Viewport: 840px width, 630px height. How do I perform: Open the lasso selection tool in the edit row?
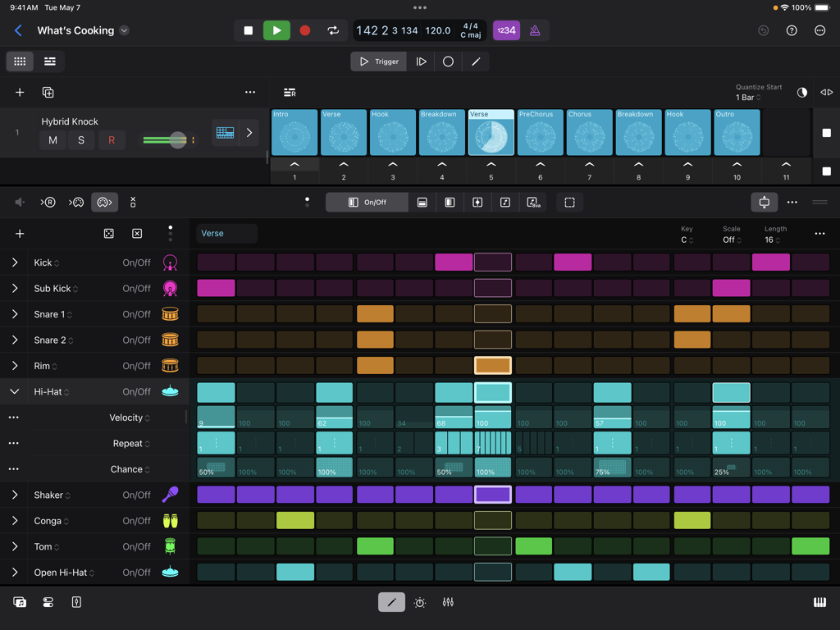tap(570, 202)
